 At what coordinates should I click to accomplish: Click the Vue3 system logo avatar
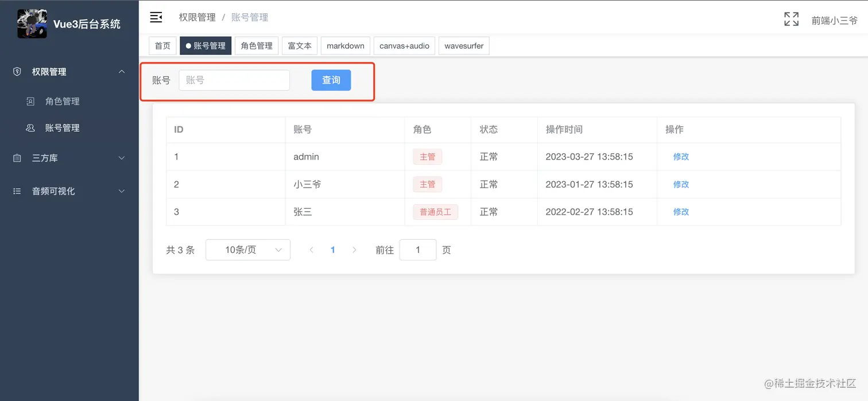(32, 24)
